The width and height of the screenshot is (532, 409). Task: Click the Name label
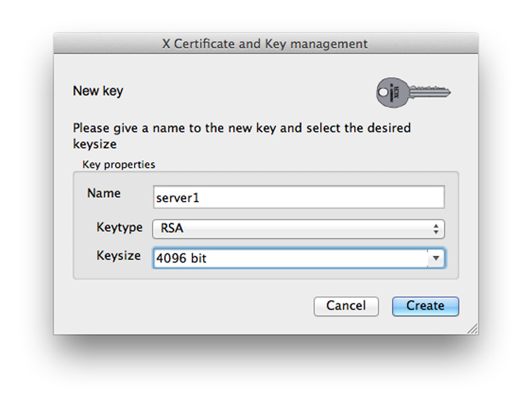[x=104, y=194]
